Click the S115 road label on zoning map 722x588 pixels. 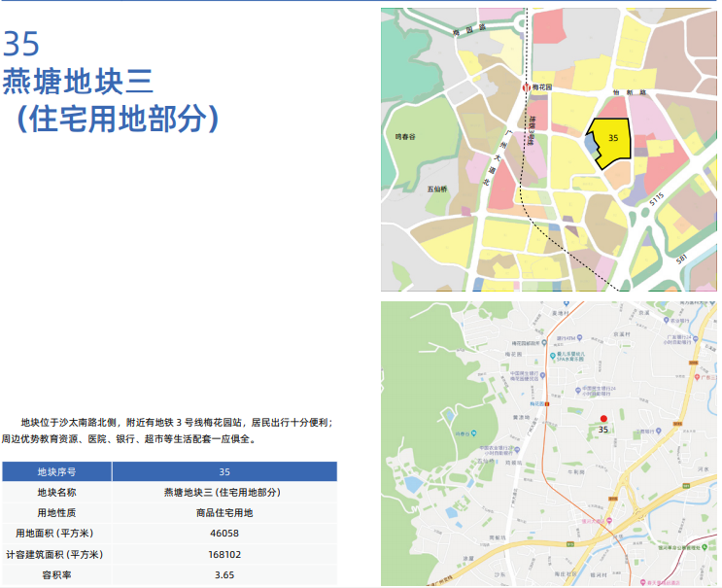click(657, 198)
